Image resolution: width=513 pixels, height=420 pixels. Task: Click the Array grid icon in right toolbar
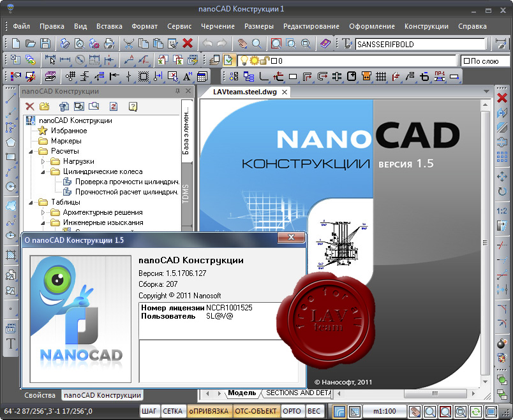(502, 157)
